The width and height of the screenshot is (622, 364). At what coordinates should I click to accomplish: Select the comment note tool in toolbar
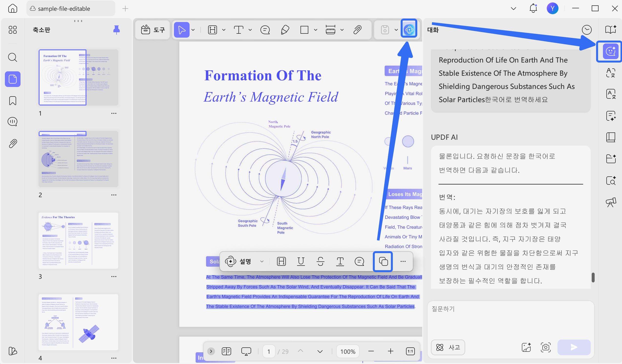coord(265,30)
